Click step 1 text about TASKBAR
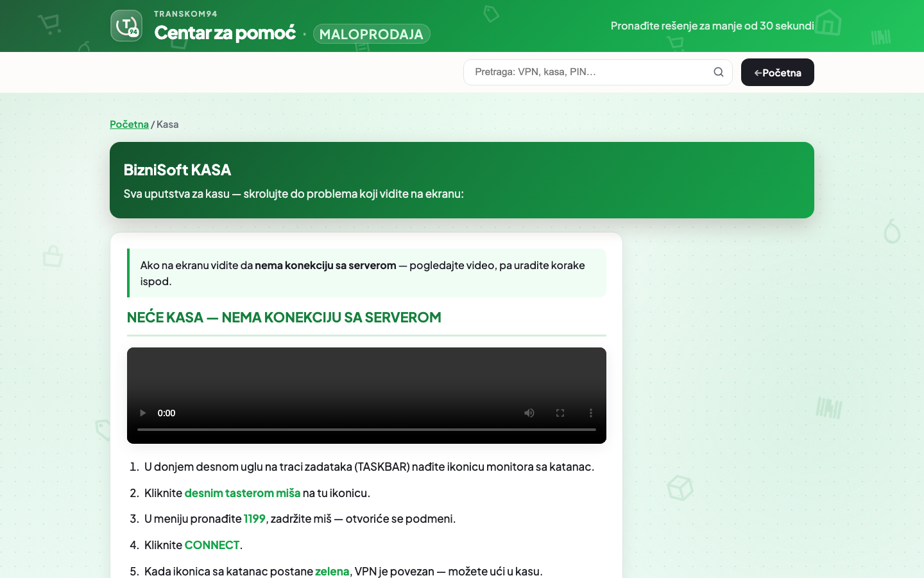Screen dimensions: 924x578 pyautogui.click(x=369, y=466)
